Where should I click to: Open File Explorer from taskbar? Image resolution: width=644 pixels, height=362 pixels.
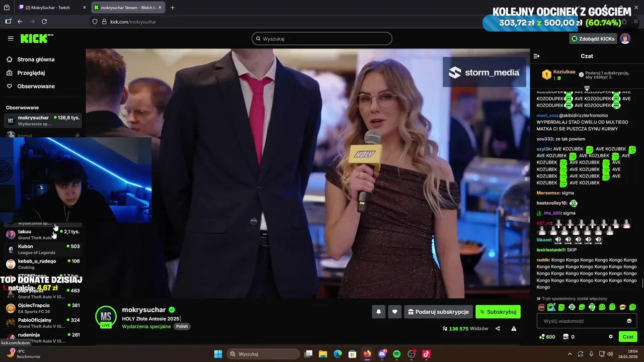click(323, 354)
